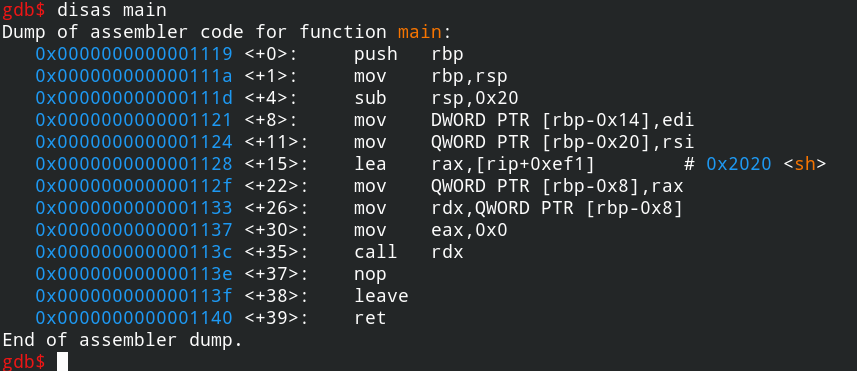Click 'eax,0x0' operand text
Screen dimensions: 857x371
469,230
